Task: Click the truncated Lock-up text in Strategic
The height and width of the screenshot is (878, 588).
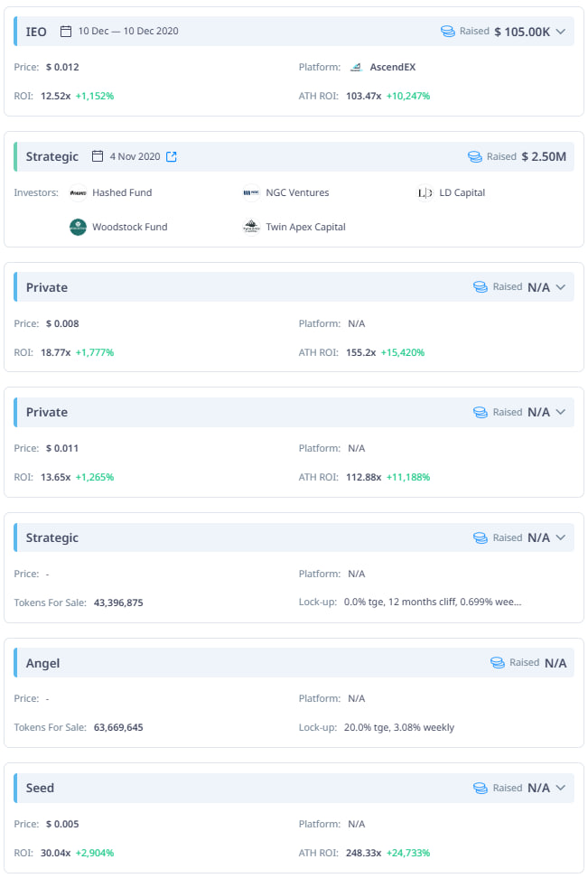Action: [x=433, y=602]
